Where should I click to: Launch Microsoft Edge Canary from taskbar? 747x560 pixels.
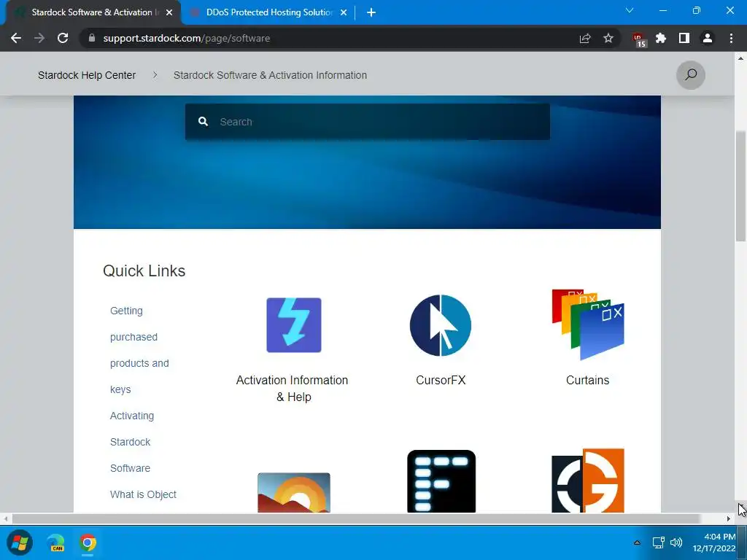tap(55, 542)
